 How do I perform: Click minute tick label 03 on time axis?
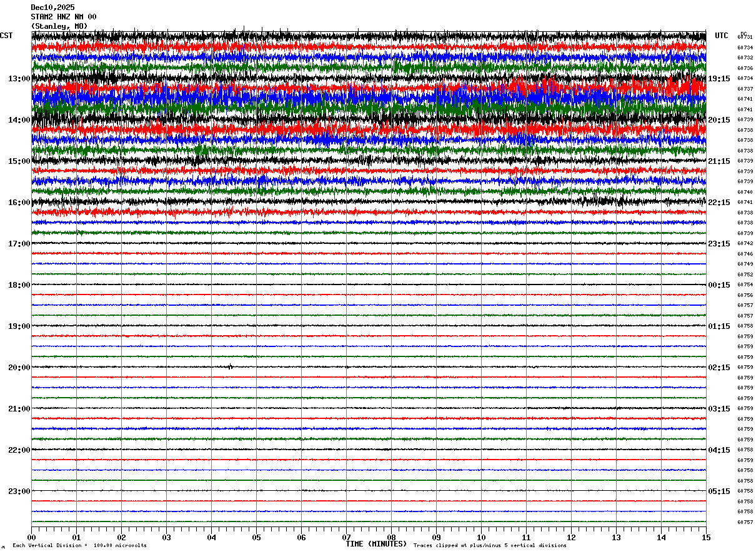coord(166,537)
